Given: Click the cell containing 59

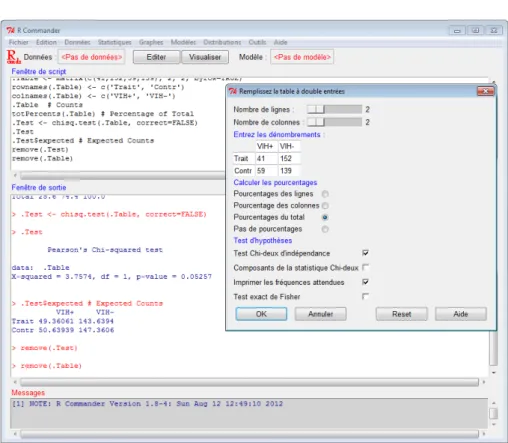Looking at the screenshot, I should point(266,171).
